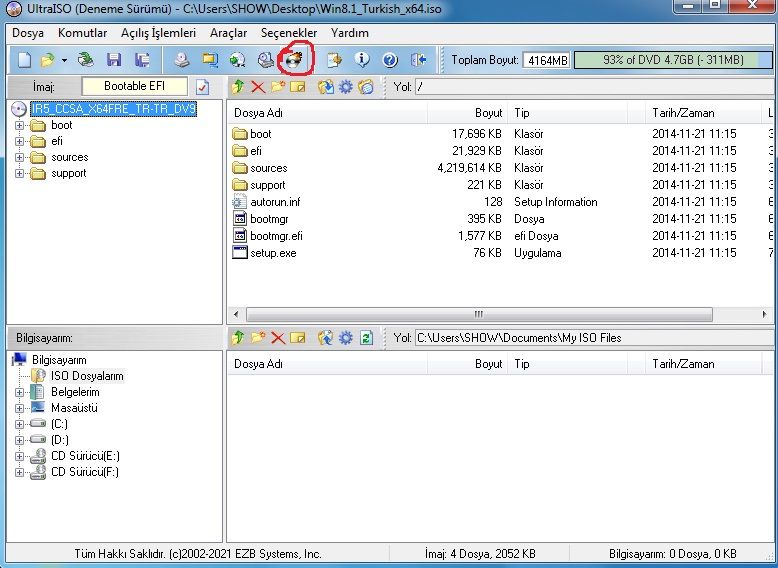Select the bootmgr.efi file row
Screen dimensions: 778x568
coord(501,236)
